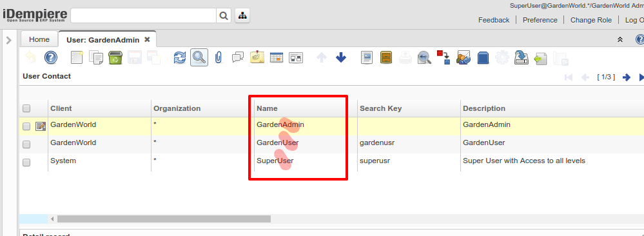Viewport: 644px width, 236px height.
Task: Click greyed previous-record left arrow
Action: coord(585,77)
